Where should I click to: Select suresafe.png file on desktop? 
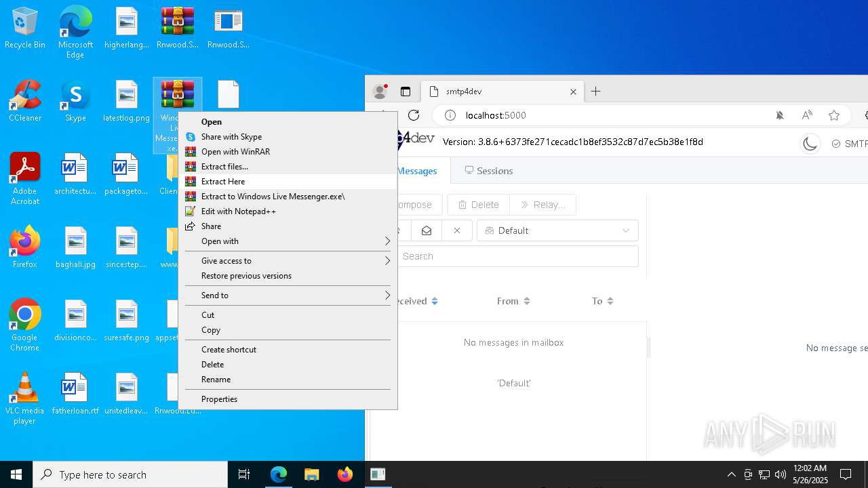[x=127, y=321]
